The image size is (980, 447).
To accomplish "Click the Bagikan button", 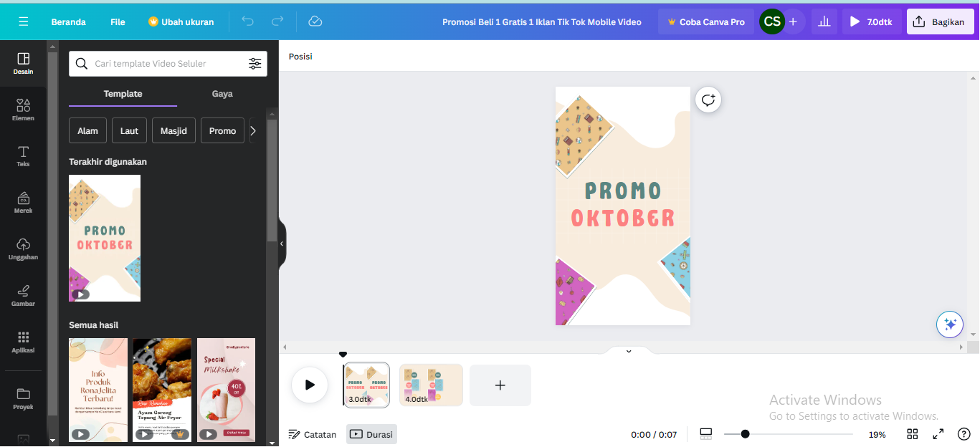I will coord(940,21).
